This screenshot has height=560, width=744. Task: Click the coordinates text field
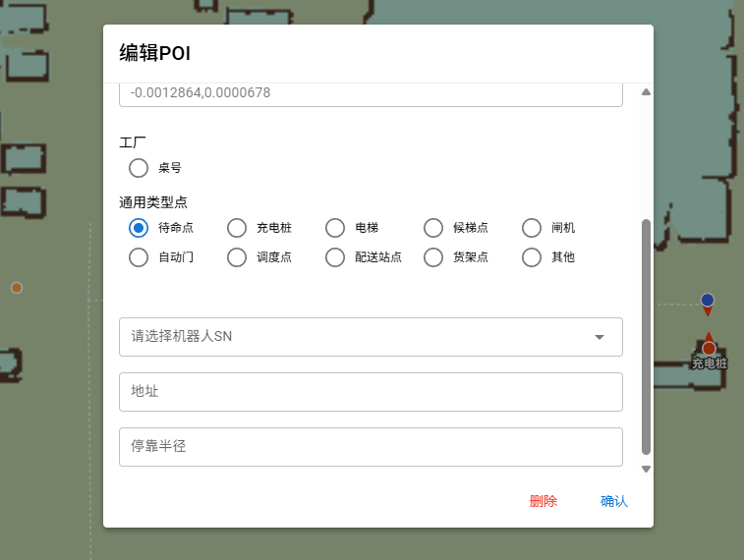click(x=371, y=93)
